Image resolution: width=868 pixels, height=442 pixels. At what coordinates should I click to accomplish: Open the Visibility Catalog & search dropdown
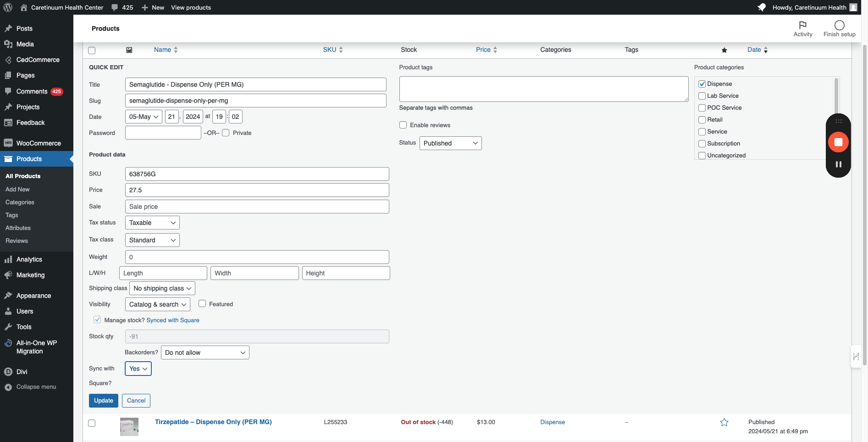point(158,304)
